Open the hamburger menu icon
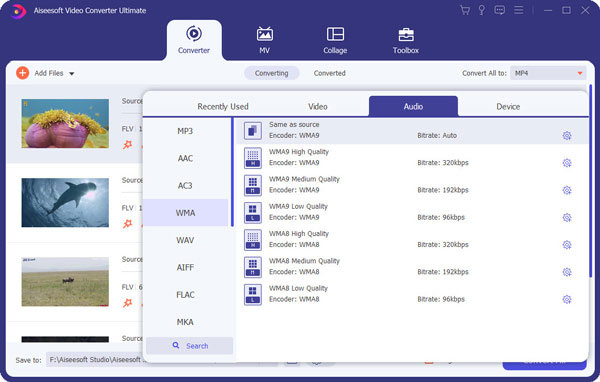600x382 pixels. tap(518, 10)
